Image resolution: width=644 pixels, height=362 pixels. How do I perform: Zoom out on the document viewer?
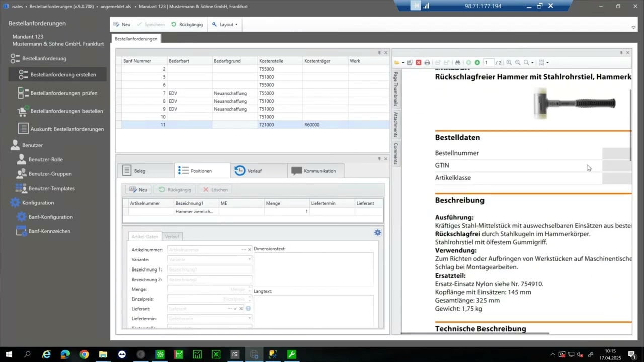[518, 63]
